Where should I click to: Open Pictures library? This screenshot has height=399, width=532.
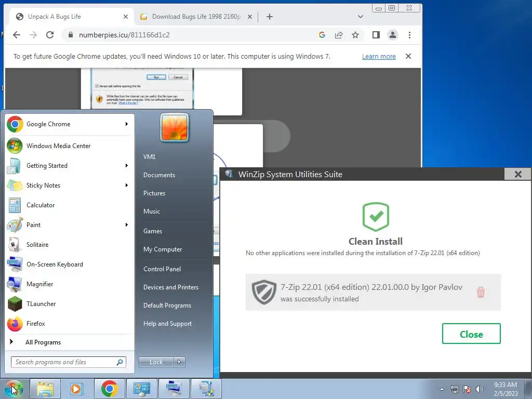[x=154, y=193]
